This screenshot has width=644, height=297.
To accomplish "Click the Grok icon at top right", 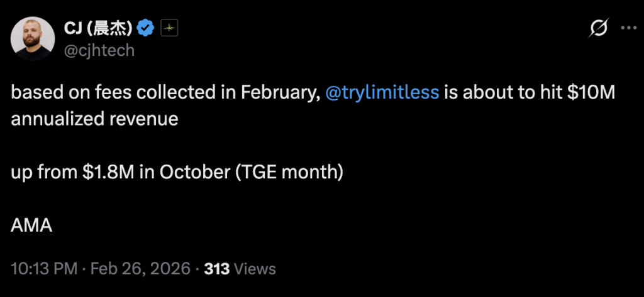I will coord(598,28).
